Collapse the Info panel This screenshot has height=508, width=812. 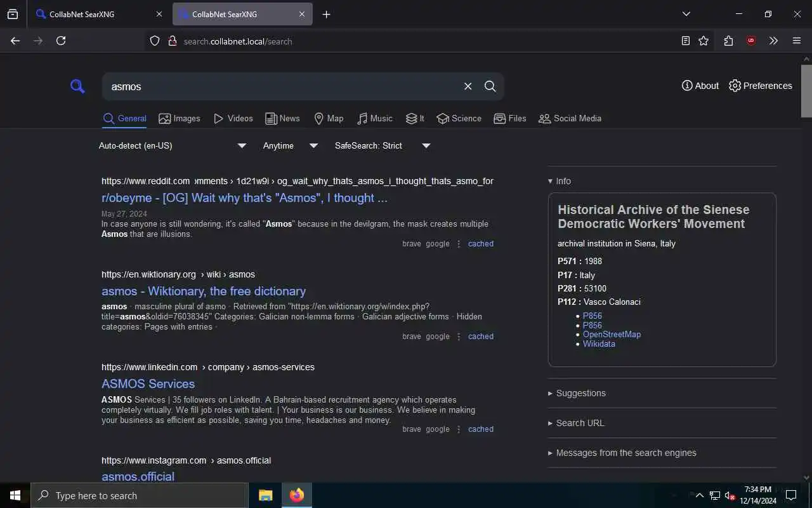click(x=560, y=181)
